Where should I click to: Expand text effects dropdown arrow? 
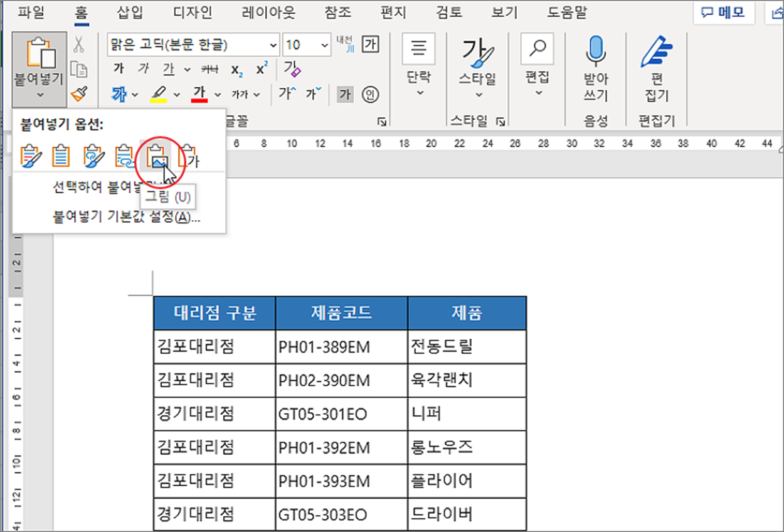(135, 95)
